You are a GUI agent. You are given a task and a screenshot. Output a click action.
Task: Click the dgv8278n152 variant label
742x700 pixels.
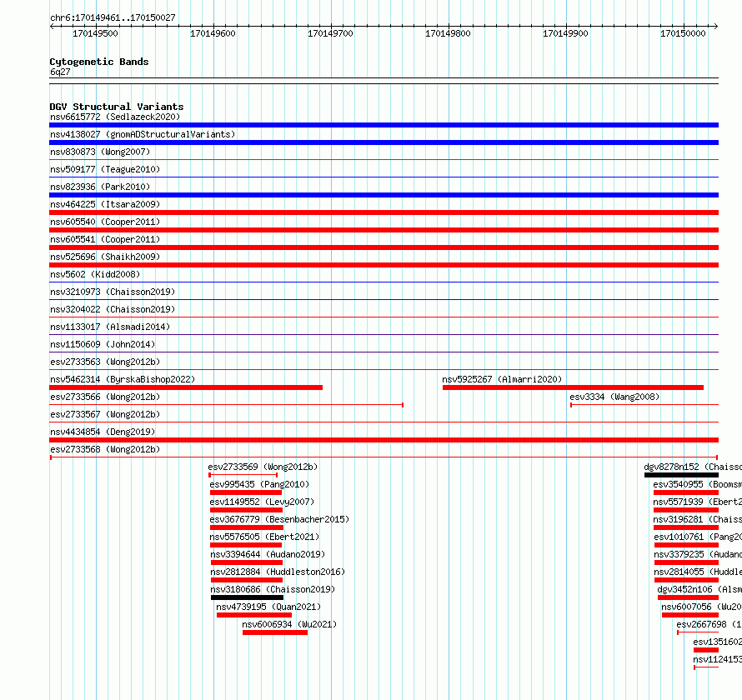pyautogui.click(x=693, y=467)
